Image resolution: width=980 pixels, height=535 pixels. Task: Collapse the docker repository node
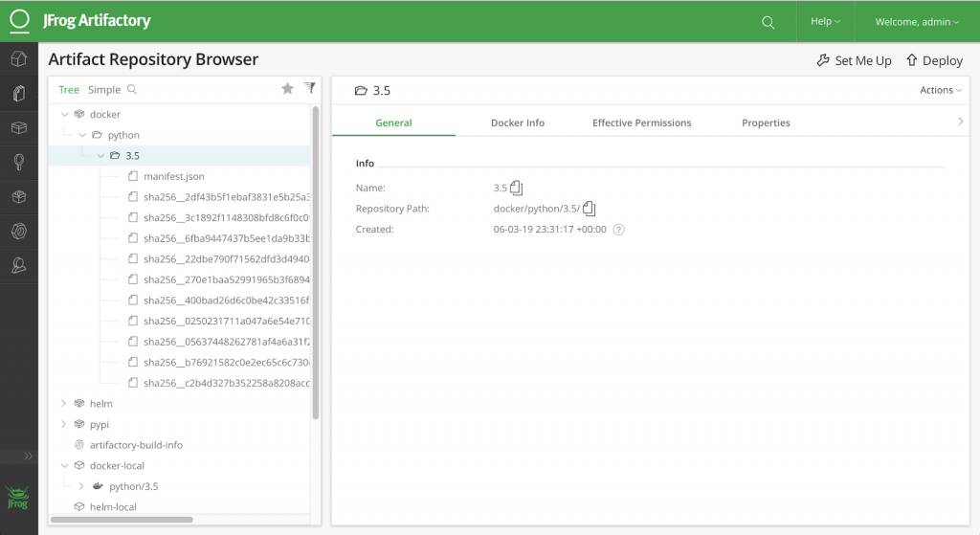click(64, 115)
